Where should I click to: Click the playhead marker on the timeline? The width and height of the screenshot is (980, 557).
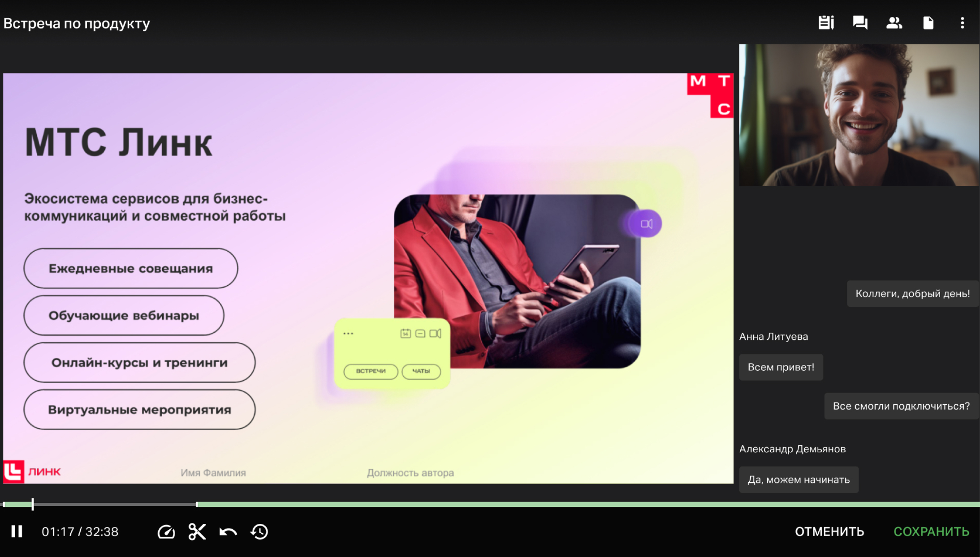pos(33,504)
